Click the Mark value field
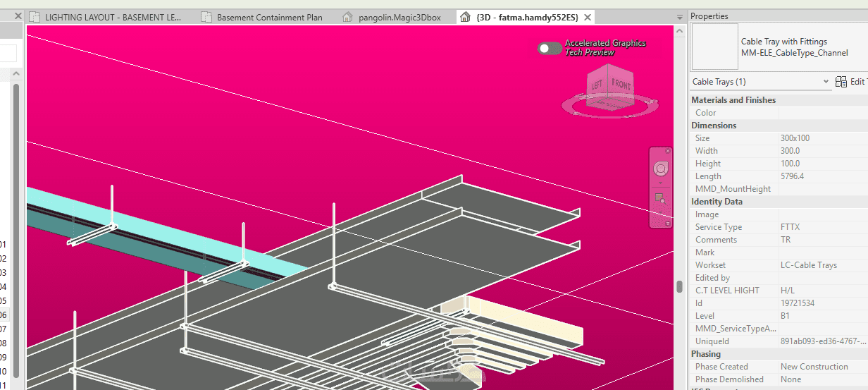 (823, 252)
